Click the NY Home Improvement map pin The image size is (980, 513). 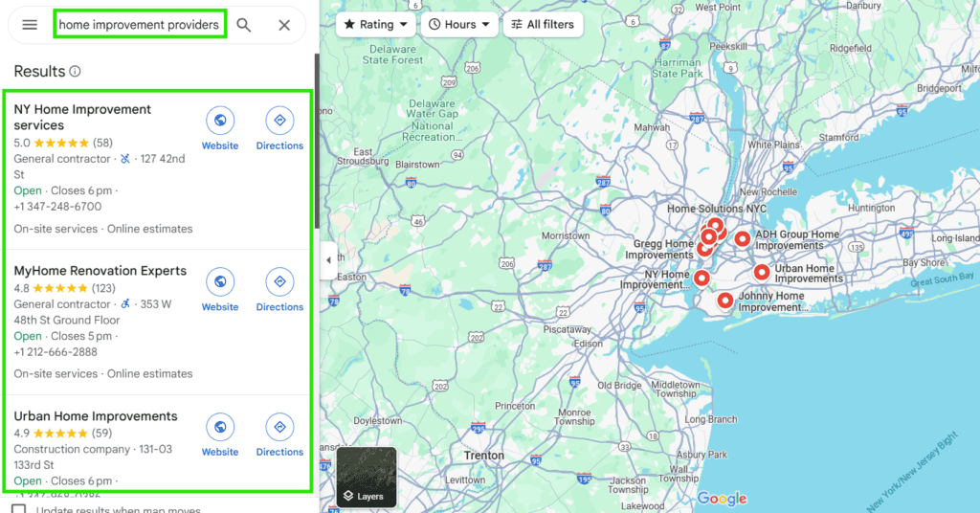coord(702,279)
